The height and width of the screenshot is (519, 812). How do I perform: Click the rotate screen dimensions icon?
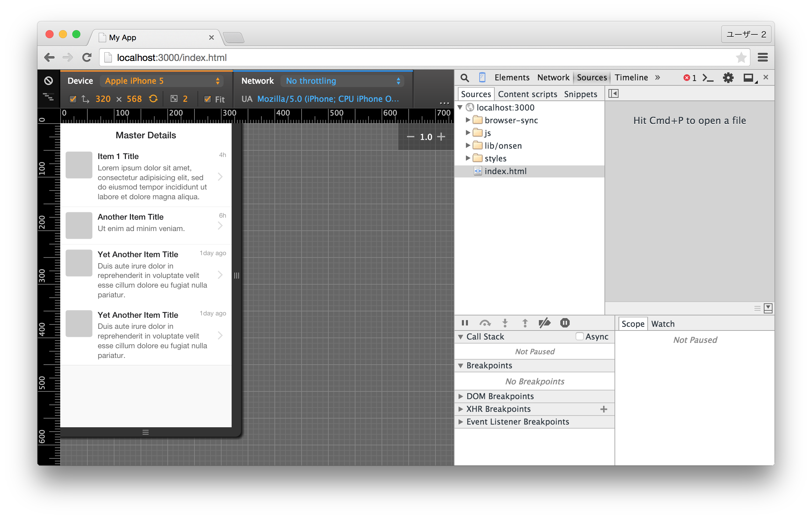click(153, 99)
